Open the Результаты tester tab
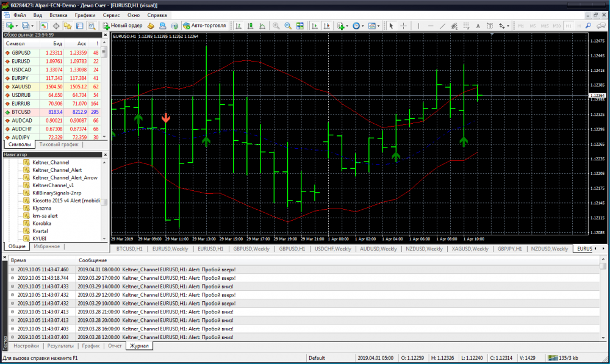 click(60, 346)
